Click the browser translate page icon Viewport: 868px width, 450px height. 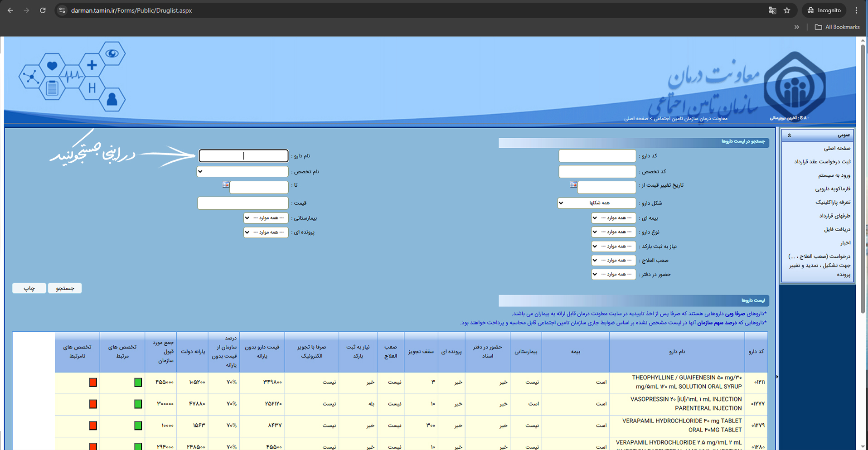point(772,10)
